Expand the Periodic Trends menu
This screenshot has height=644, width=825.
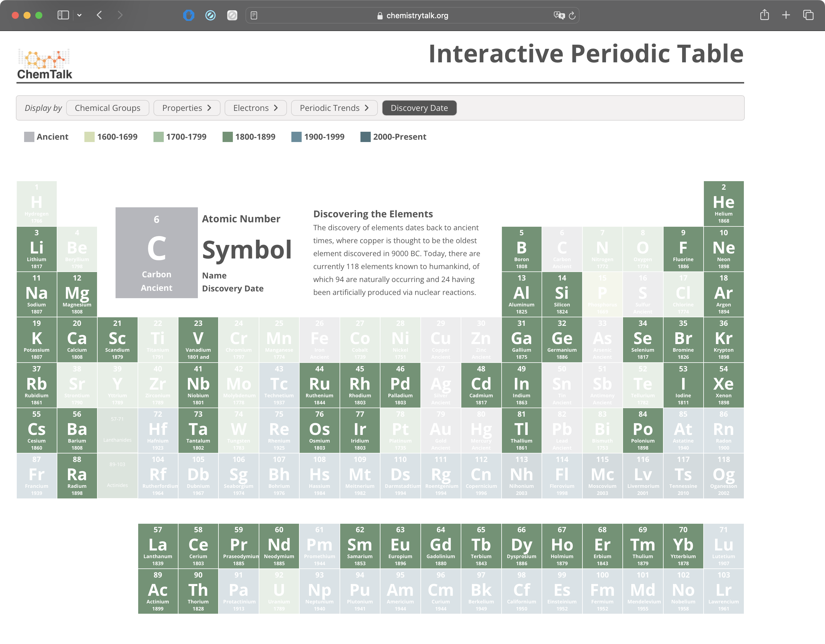(334, 108)
